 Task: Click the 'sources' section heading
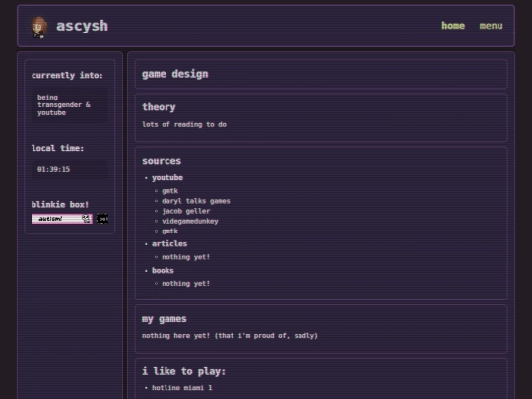point(162,161)
